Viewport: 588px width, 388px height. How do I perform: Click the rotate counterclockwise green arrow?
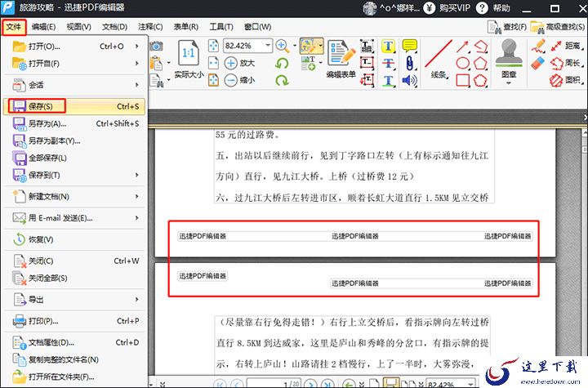(282, 64)
